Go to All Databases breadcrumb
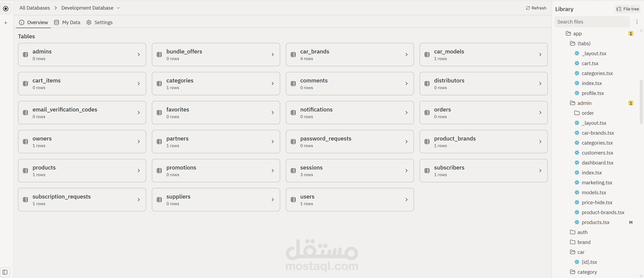 pos(35,8)
